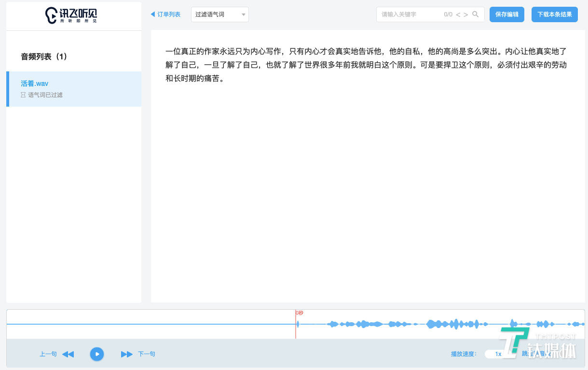Click the 讯飞听见 logo
Screen dimensions: 588x370
click(71, 15)
